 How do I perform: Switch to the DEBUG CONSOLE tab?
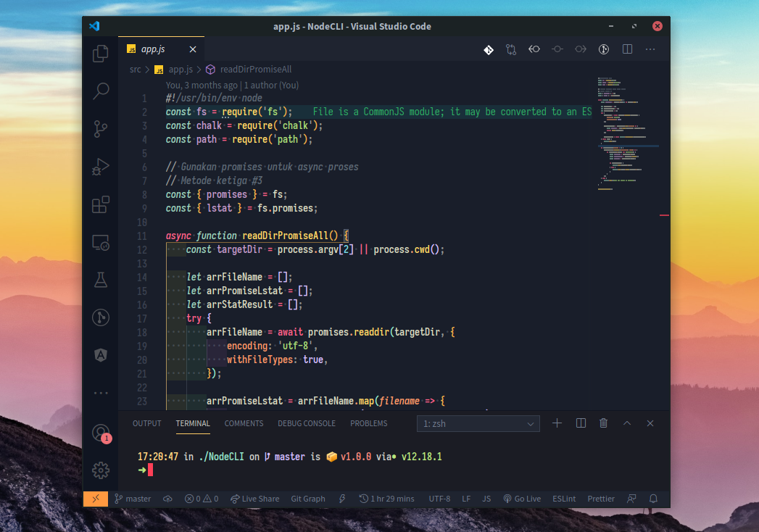coord(307,423)
